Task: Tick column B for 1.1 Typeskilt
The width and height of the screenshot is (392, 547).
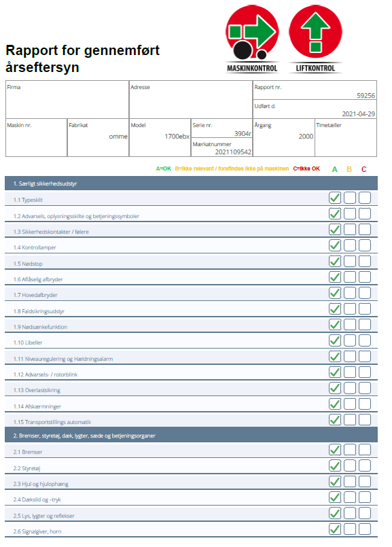Action: pyautogui.click(x=350, y=198)
